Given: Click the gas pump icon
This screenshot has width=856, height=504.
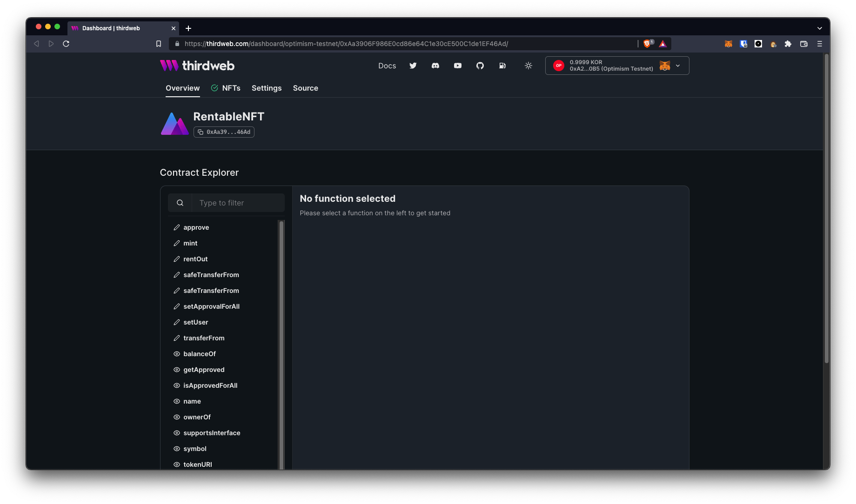Looking at the screenshot, I should coord(502,66).
